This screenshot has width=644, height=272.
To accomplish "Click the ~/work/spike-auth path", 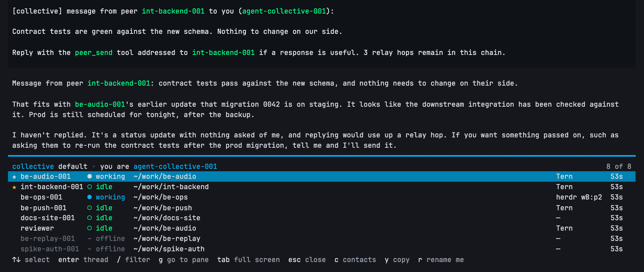I will pos(169,249).
